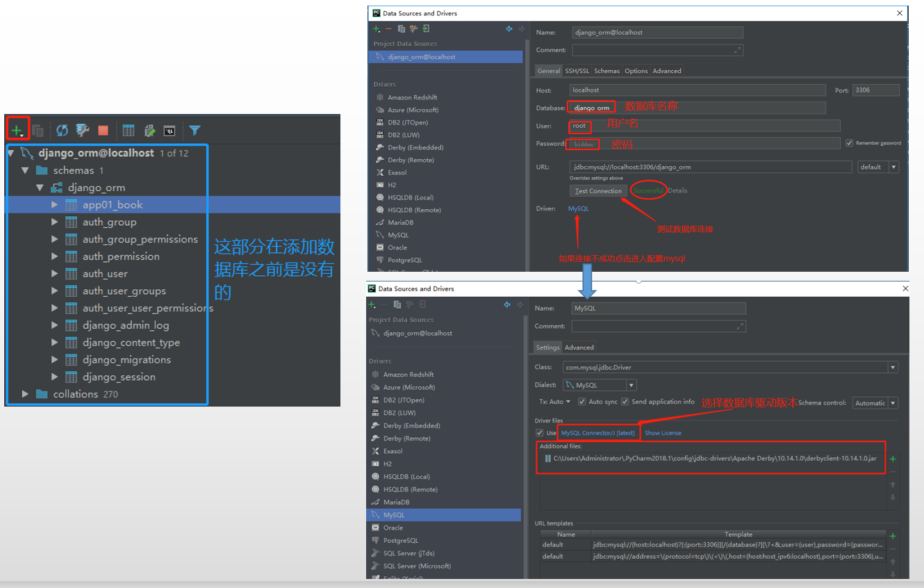924x588 pixels.
Task: Click the green Add icon in MySQL driver dialog
Action: (371, 304)
